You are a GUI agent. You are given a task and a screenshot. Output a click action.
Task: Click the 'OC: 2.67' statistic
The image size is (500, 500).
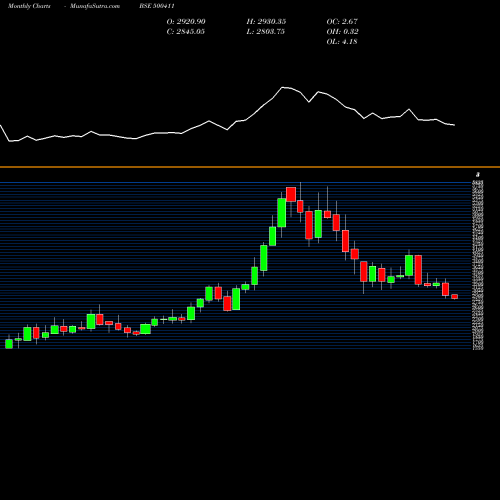[x=342, y=22]
